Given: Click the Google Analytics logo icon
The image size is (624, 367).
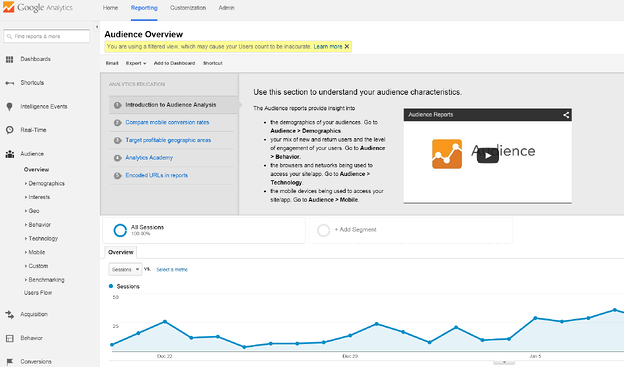Looking at the screenshot, I should click(x=8, y=7).
